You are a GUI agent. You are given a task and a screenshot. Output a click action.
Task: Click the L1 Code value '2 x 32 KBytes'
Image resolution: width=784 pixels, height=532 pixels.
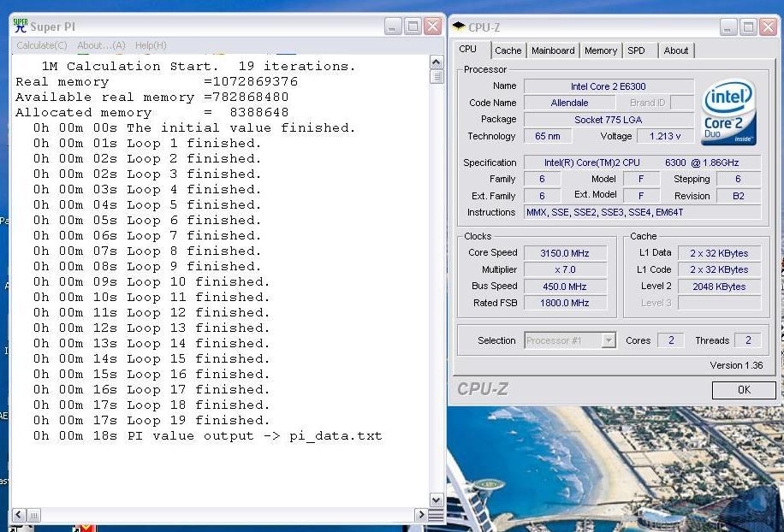(x=720, y=269)
